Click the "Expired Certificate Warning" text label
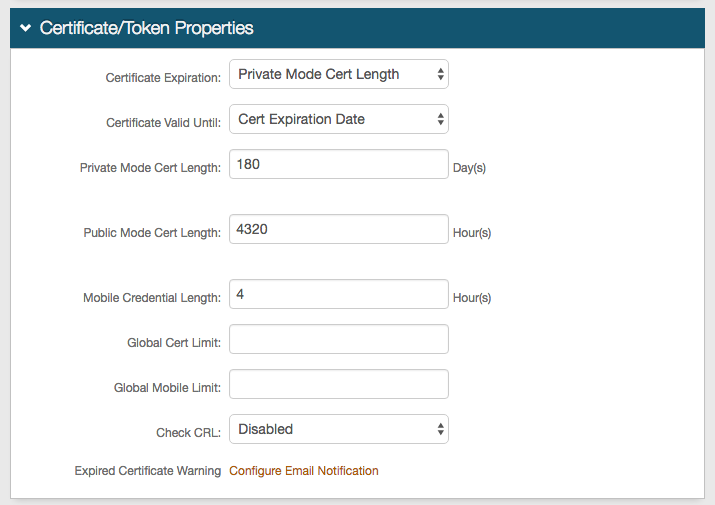The image size is (715, 505). pos(148,471)
